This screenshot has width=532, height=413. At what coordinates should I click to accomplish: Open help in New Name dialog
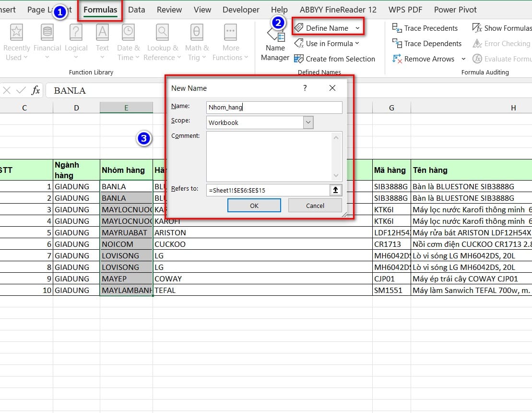[305, 88]
